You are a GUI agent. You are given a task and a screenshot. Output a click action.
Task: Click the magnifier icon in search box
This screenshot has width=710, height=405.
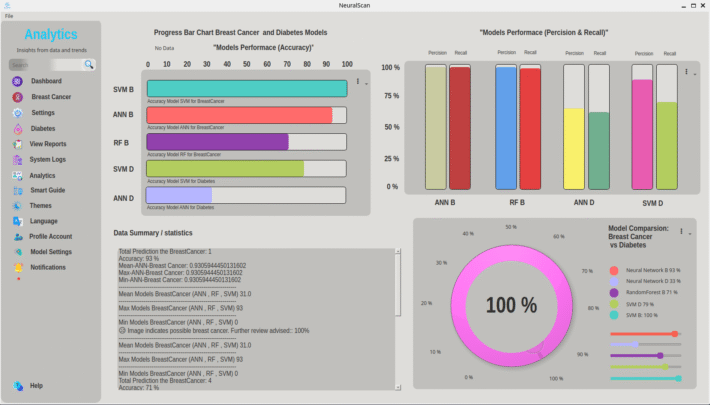point(89,64)
